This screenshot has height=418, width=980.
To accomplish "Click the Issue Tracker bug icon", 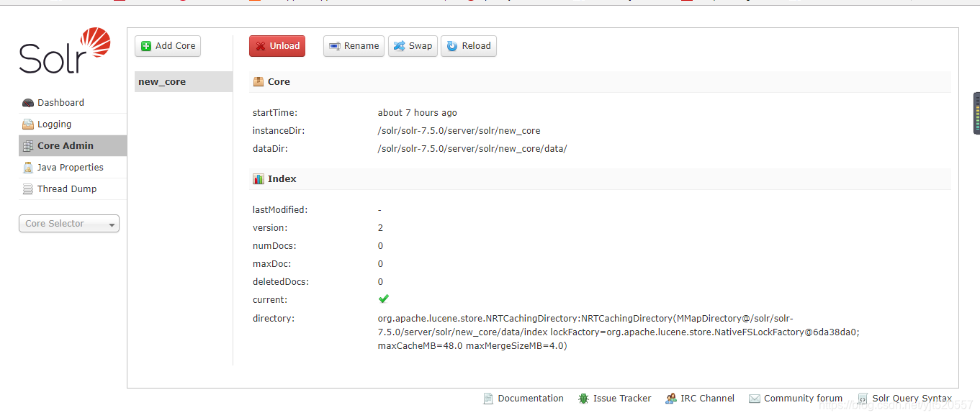I will pos(583,398).
